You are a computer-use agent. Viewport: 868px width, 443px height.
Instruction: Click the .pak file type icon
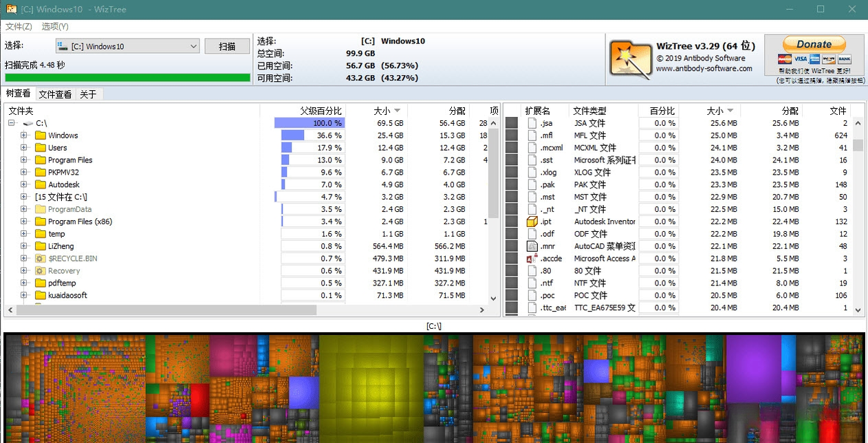pyautogui.click(x=532, y=184)
